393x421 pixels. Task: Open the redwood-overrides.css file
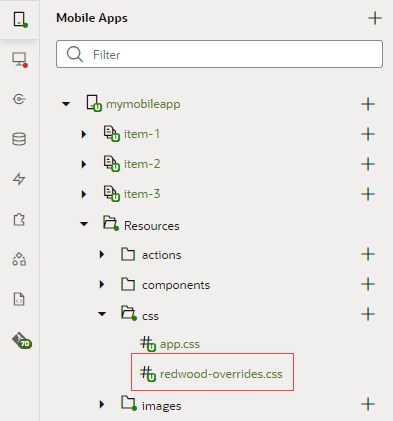pyautogui.click(x=221, y=374)
